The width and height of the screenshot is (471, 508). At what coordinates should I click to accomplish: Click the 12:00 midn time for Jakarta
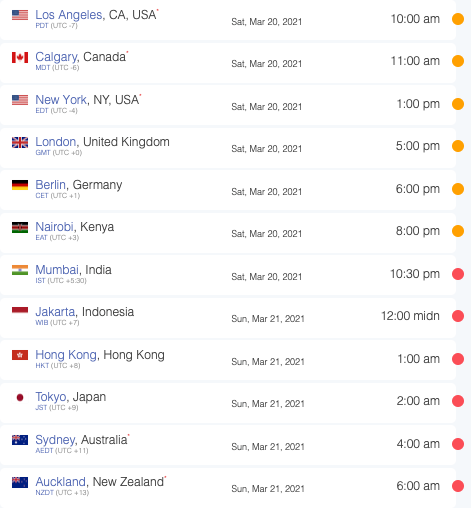coord(410,316)
